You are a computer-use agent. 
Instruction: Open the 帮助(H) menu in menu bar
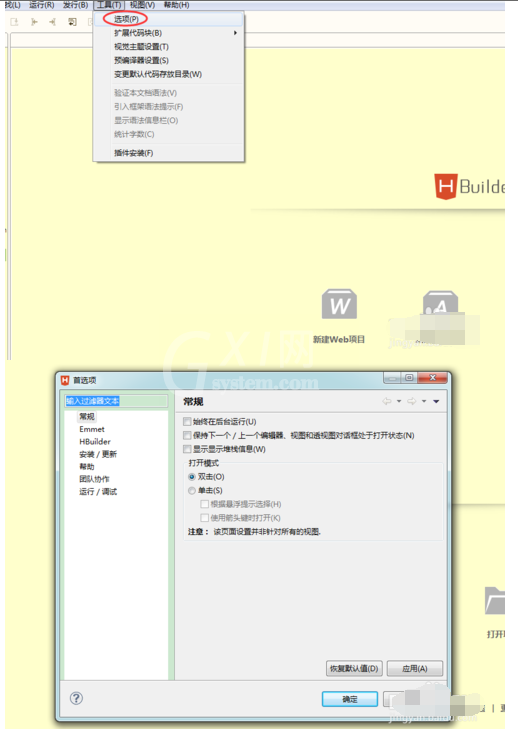(x=176, y=5)
